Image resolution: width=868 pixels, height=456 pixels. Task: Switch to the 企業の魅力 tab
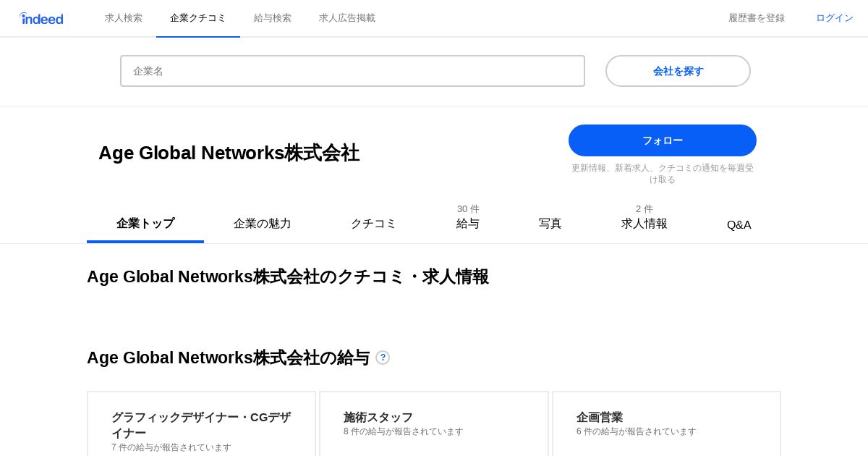(x=263, y=224)
